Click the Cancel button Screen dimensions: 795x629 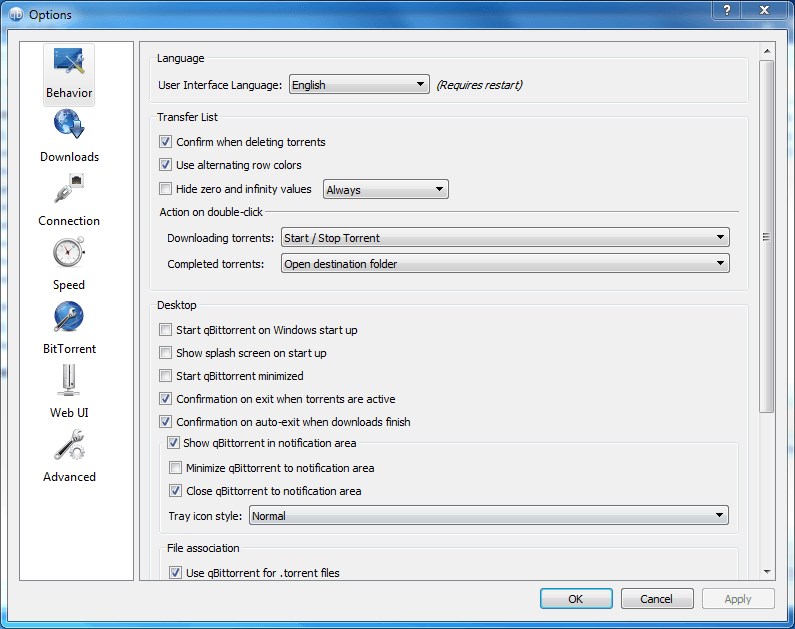tap(657, 599)
